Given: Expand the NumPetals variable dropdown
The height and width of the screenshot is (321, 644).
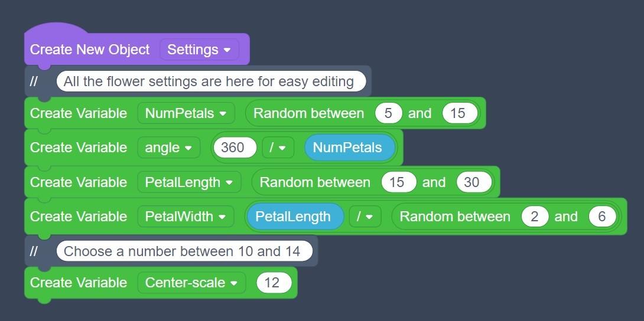Looking at the screenshot, I should [186, 113].
